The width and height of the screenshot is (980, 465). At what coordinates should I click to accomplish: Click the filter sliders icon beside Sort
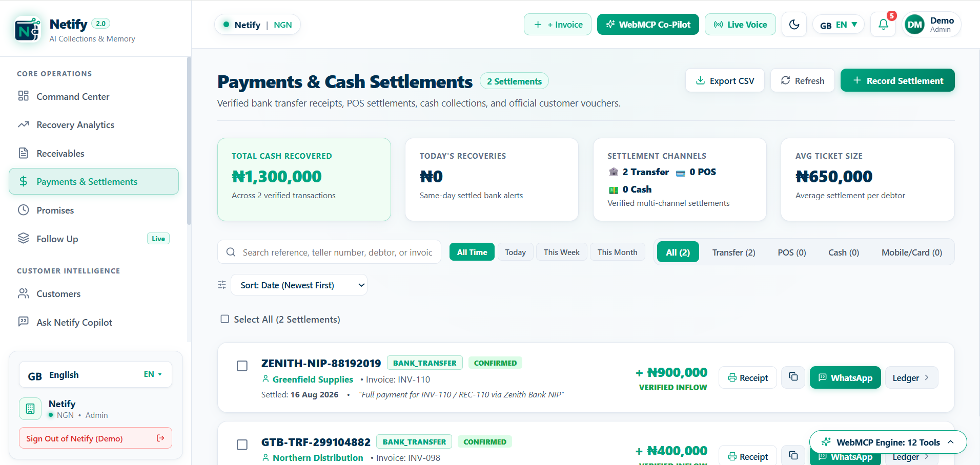coord(222,285)
